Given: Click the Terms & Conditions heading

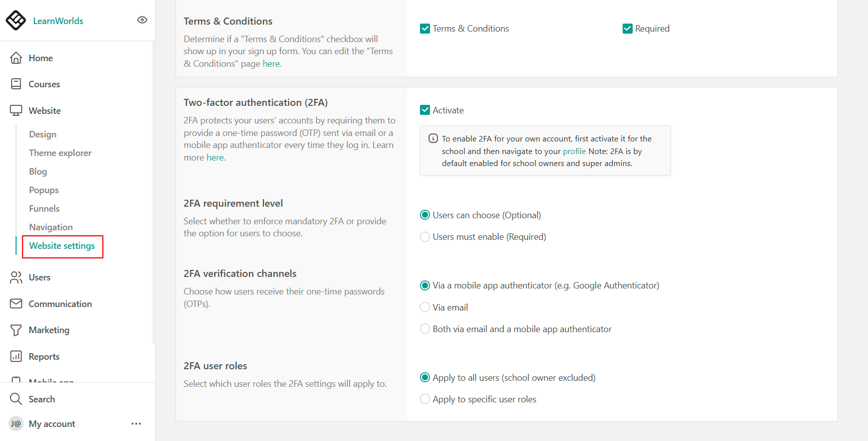Looking at the screenshot, I should coord(228,21).
